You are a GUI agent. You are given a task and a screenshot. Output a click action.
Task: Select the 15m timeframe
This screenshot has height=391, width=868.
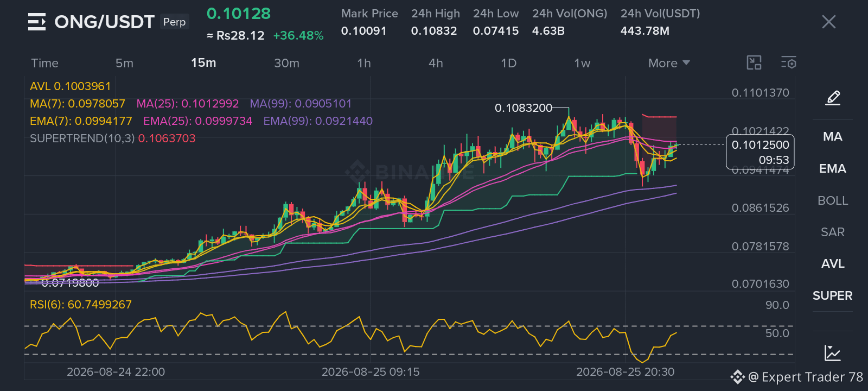[x=203, y=63]
